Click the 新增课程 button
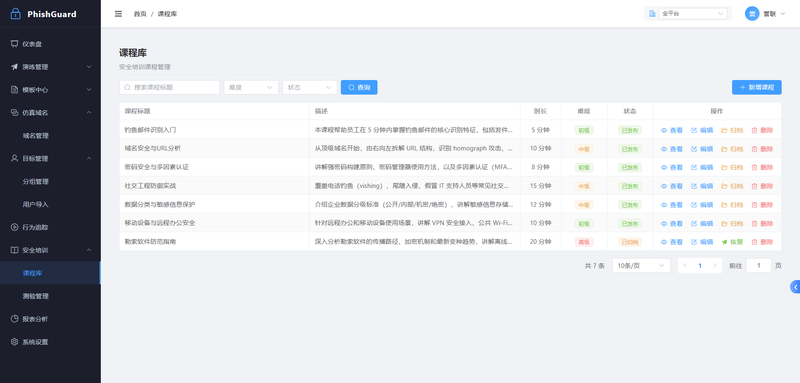This screenshot has height=383, width=800. point(757,87)
